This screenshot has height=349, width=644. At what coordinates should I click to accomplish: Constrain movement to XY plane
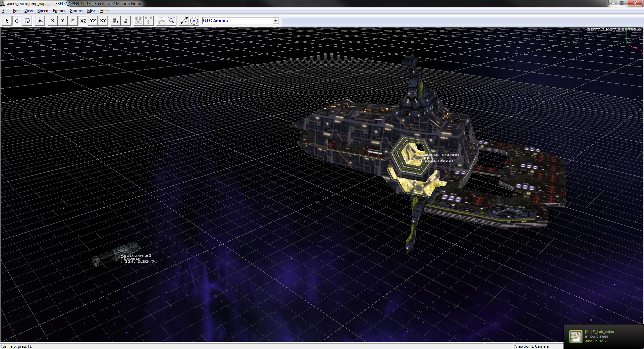coord(103,21)
